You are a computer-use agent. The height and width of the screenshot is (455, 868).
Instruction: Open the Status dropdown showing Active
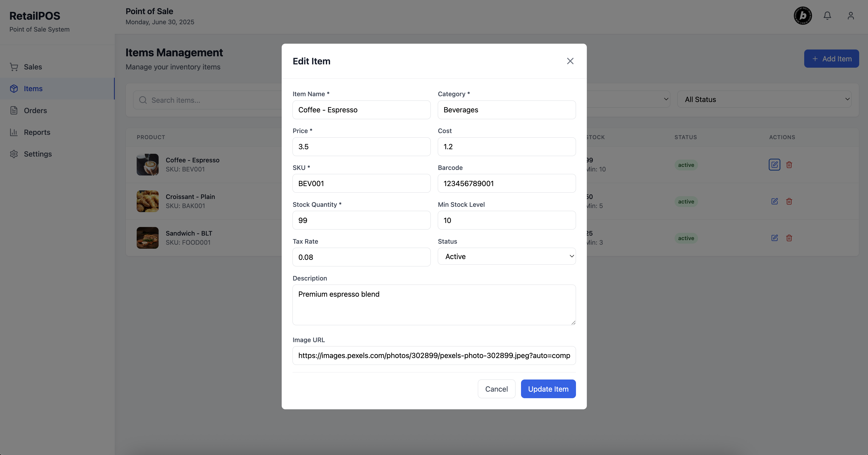tap(506, 256)
